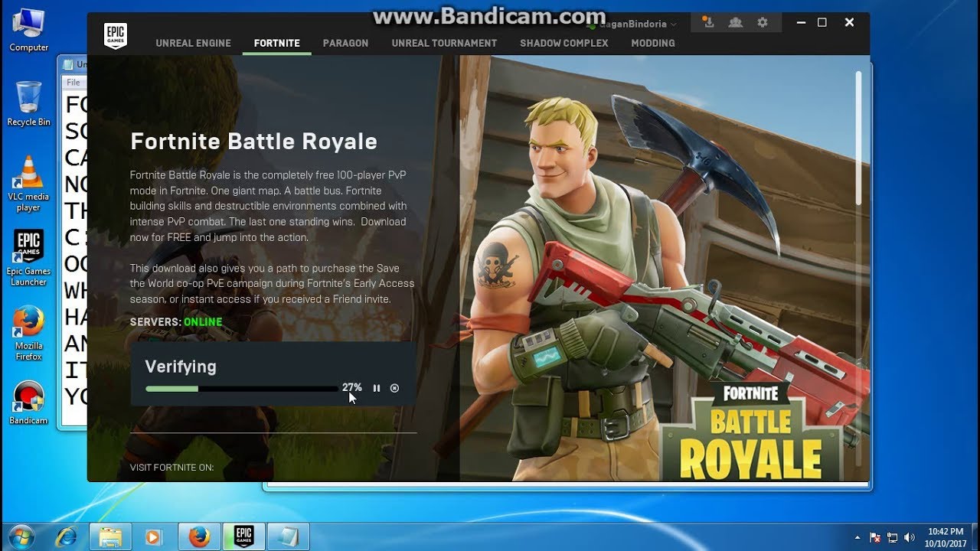Open Windows Explorer from taskbar

[110, 536]
